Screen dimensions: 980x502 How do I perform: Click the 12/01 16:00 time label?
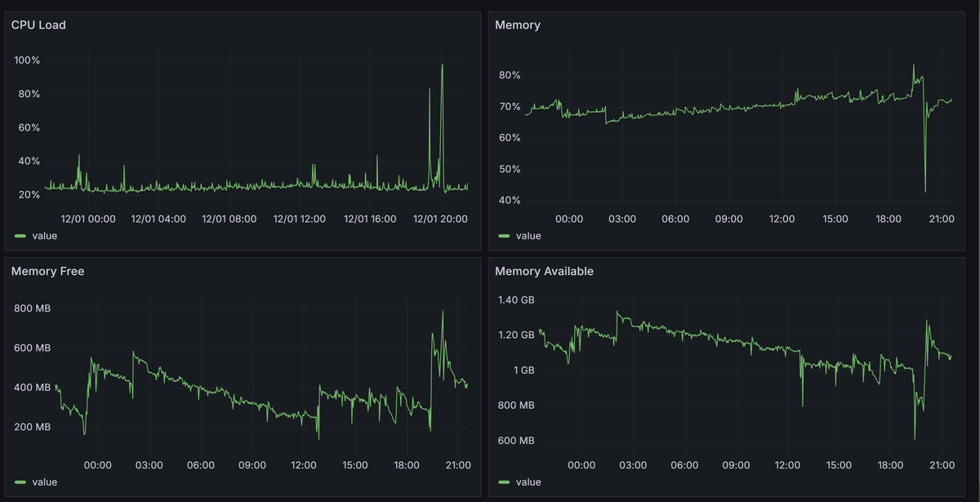pos(370,219)
